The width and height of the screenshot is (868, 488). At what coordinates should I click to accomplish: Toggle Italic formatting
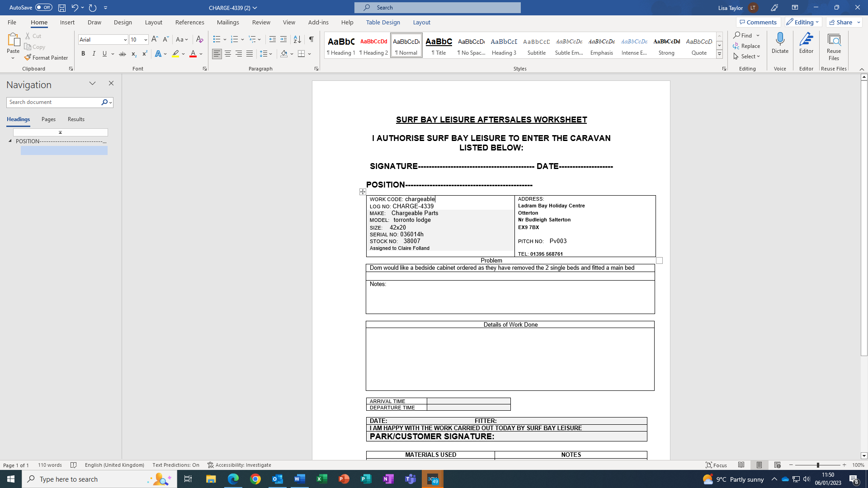tap(94, 54)
